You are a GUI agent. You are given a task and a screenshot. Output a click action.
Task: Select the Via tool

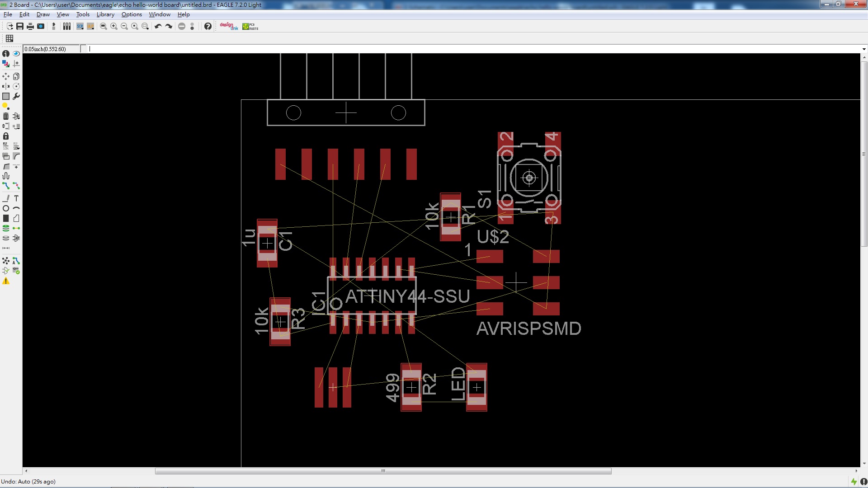6,228
